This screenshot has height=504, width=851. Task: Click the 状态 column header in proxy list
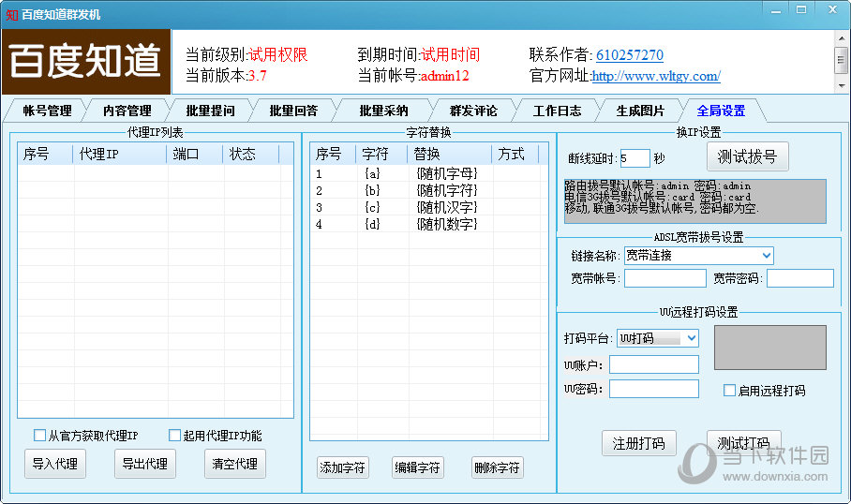[x=251, y=154]
